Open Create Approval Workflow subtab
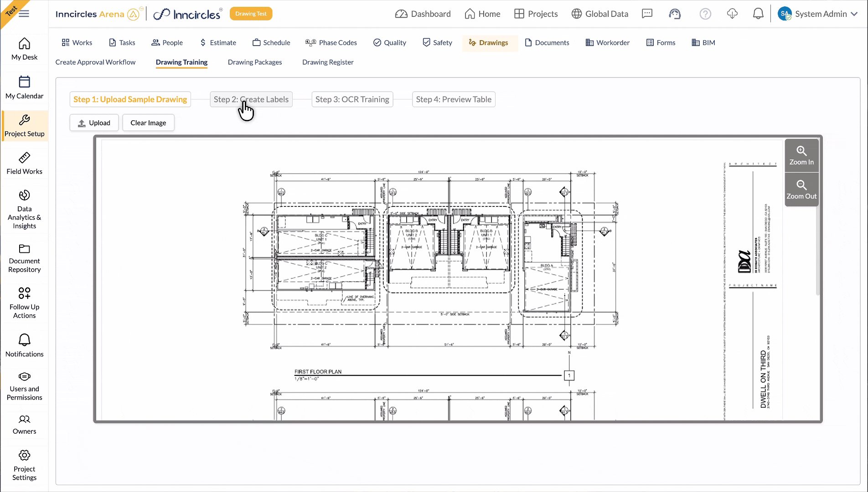Image resolution: width=868 pixels, height=492 pixels. (x=95, y=62)
